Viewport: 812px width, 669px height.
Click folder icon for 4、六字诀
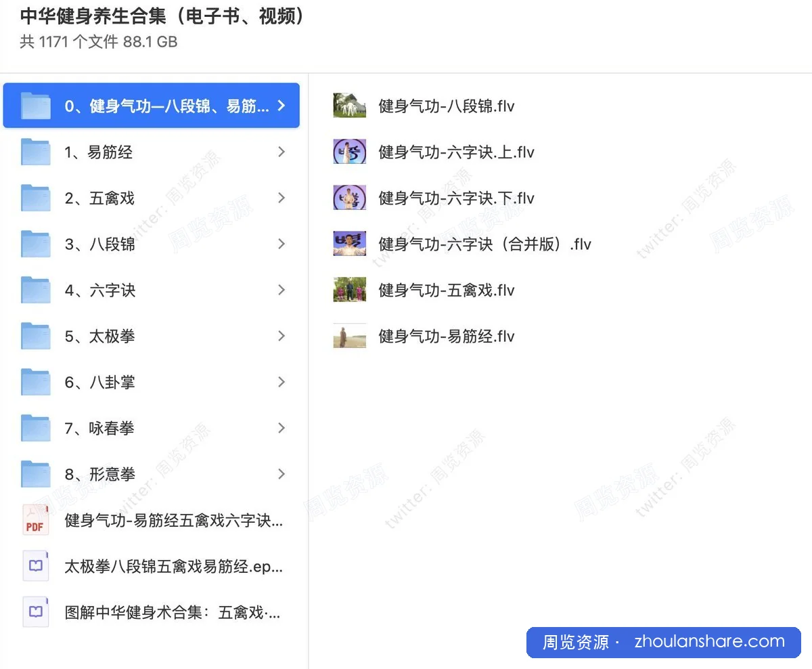[36, 290]
